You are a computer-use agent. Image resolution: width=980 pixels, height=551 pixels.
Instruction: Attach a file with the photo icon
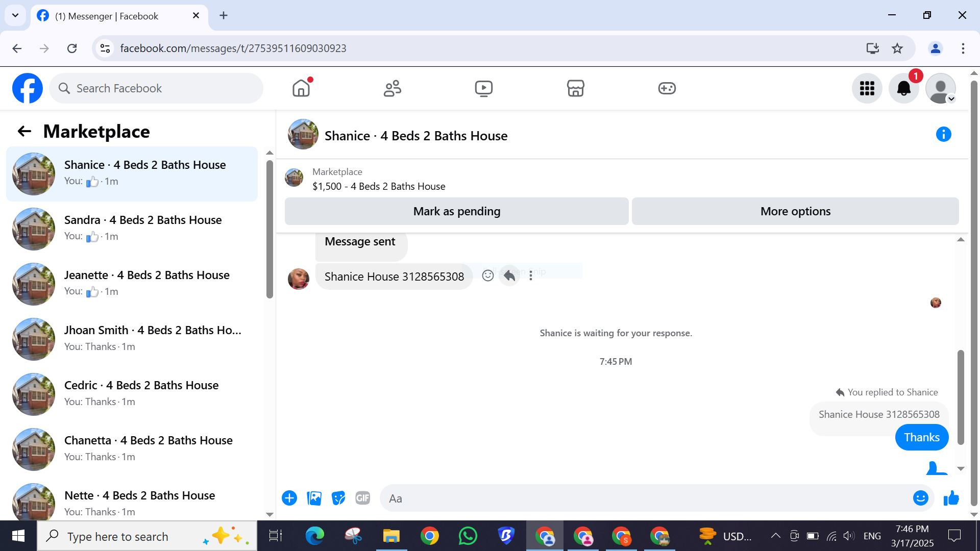coord(314,498)
